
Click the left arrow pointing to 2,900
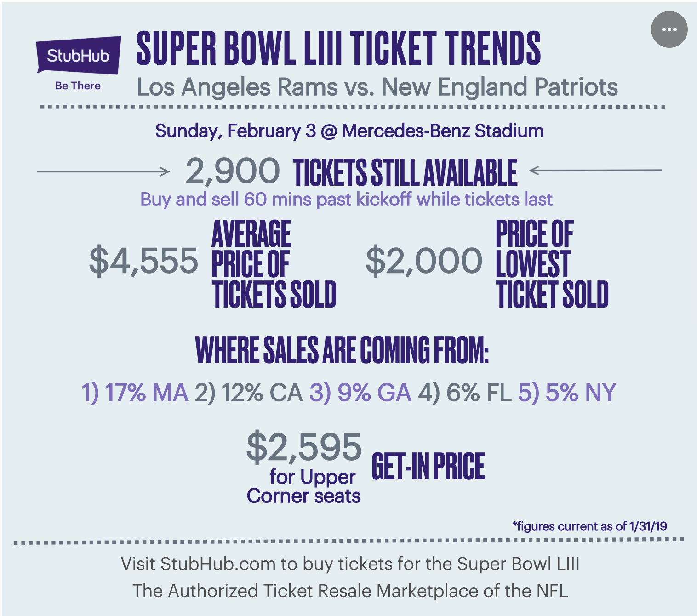(103, 171)
